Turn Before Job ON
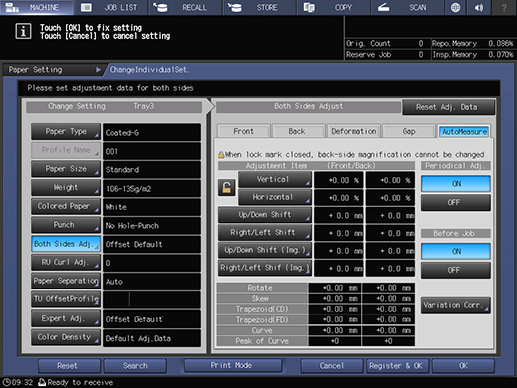Image resolution: width=517 pixels, height=388 pixels. 456,251
